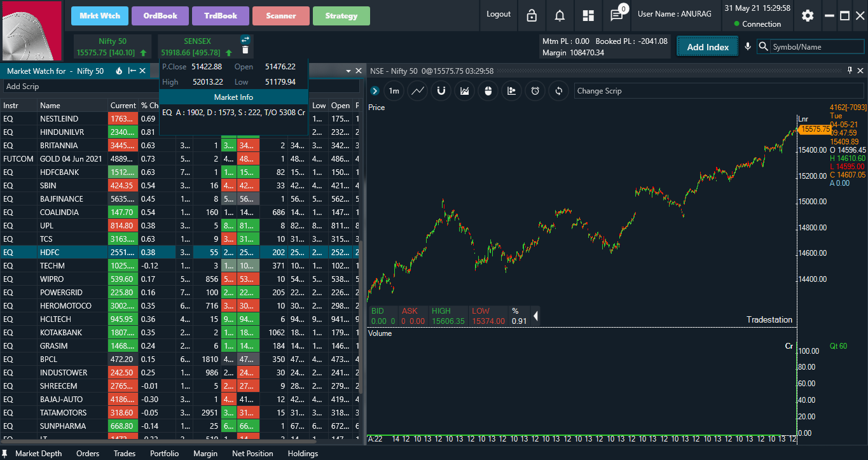Click SBIN current price 424.35
The image size is (868, 460).
[x=123, y=185]
